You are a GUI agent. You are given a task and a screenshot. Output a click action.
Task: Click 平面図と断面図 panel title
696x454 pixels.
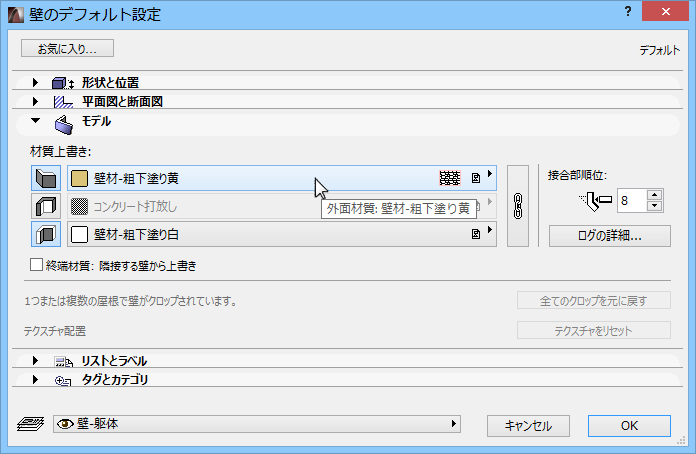pos(122,102)
